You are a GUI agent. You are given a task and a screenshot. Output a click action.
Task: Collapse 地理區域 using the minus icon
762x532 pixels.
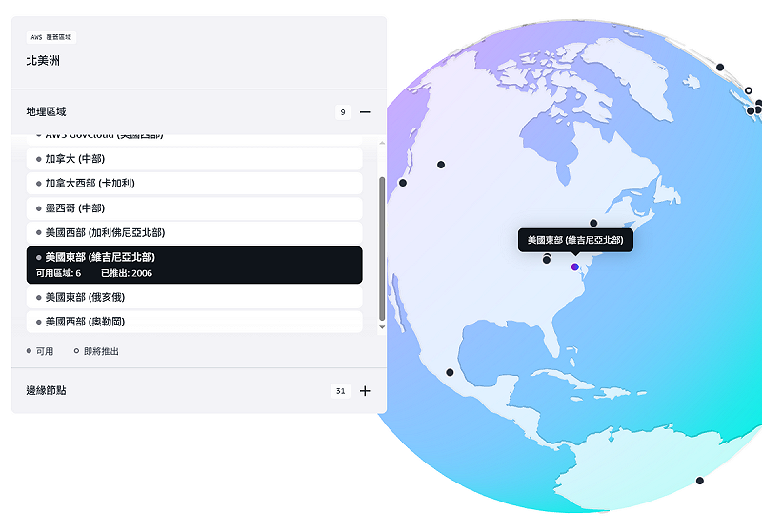365,112
